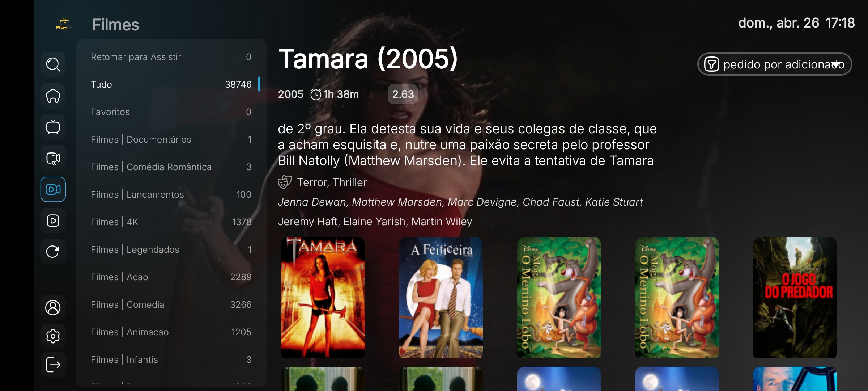868x391 pixels.
Task: Select the movies camera icon
Action: pos(53,189)
